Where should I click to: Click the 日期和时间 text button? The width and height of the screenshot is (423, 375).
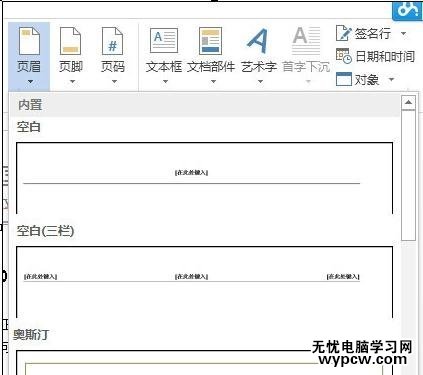click(385, 56)
